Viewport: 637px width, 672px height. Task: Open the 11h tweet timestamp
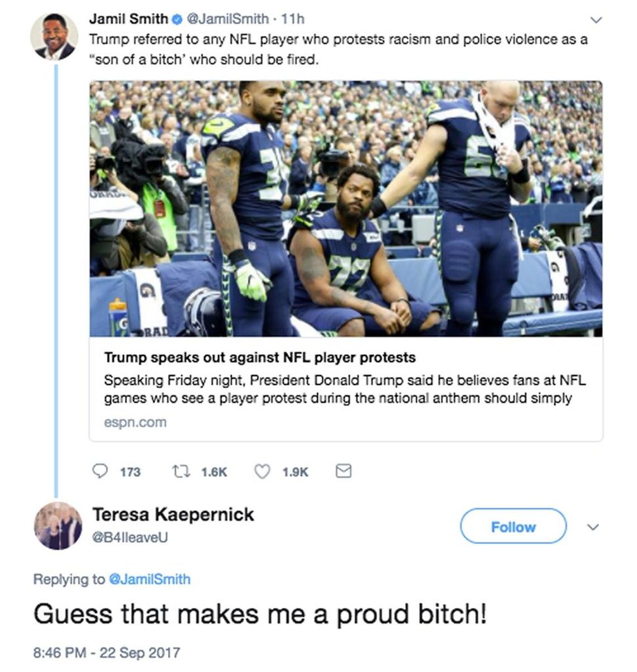click(x=293, y=19)
